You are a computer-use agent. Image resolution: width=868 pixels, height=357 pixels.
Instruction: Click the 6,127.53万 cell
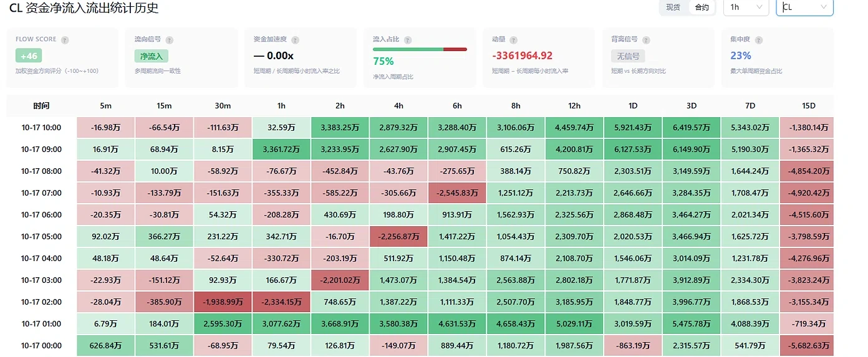tap(633, 150)
